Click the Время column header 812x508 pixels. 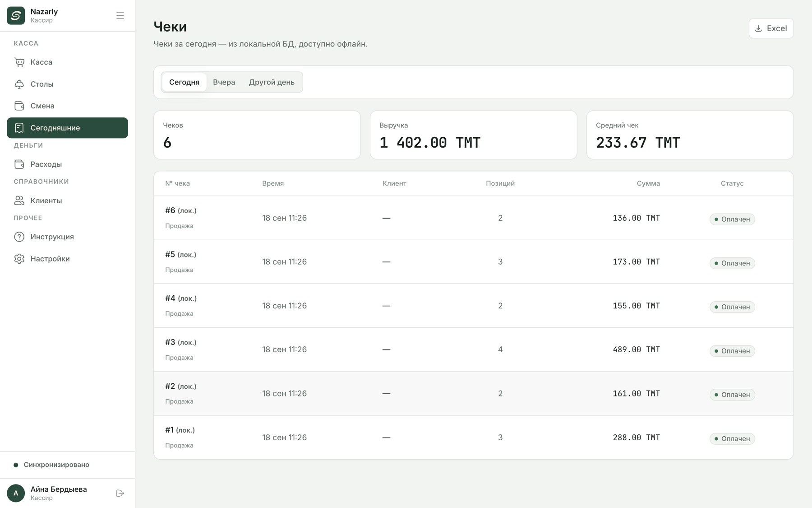coord(273,183)
